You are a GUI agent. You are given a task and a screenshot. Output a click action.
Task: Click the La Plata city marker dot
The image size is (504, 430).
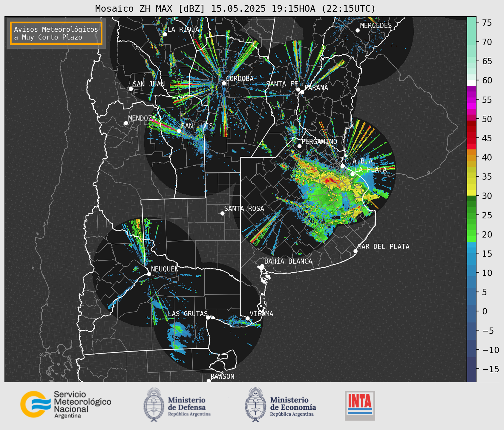click(353, 174)
